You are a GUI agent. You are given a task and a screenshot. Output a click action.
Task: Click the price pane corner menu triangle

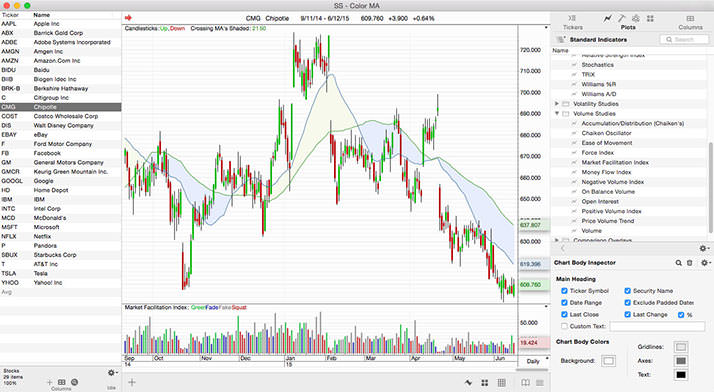coord(546,28)
